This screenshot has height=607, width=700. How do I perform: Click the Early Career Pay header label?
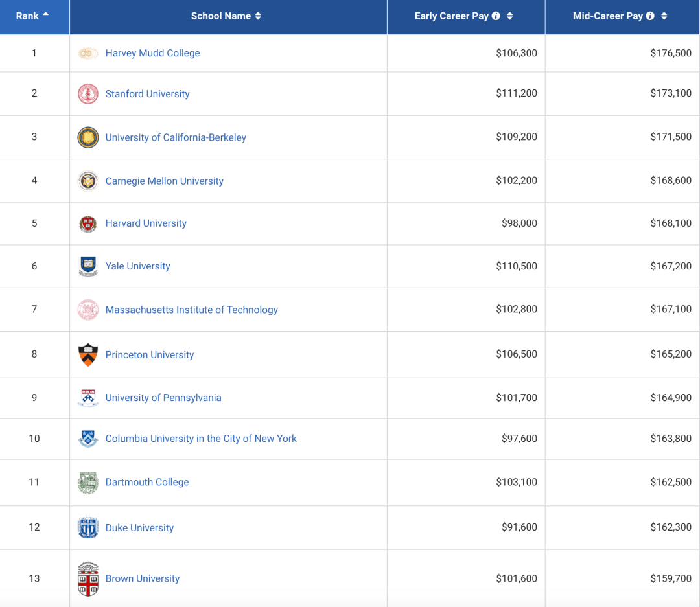(451, 16)
